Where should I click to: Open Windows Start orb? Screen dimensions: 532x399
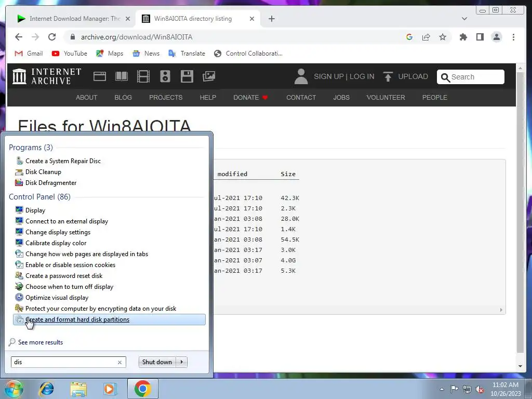coord(14,389)
